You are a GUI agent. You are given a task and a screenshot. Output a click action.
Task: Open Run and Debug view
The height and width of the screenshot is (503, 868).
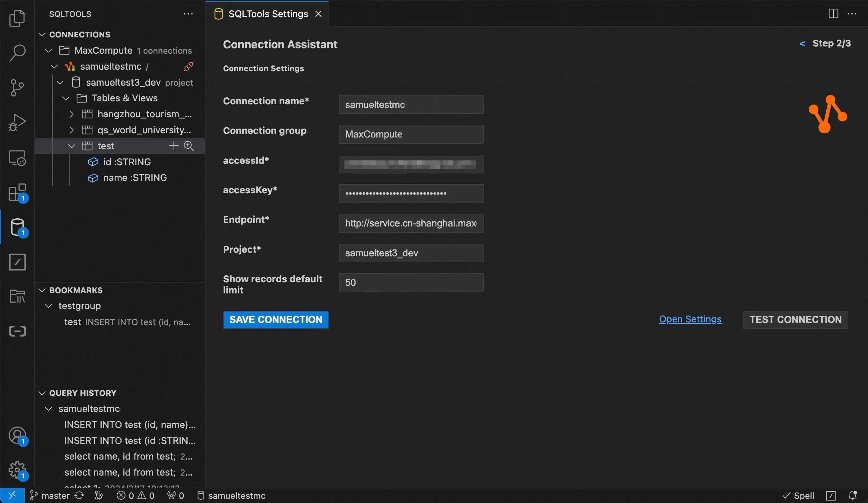pyautogui.click(x=17, y=122)
